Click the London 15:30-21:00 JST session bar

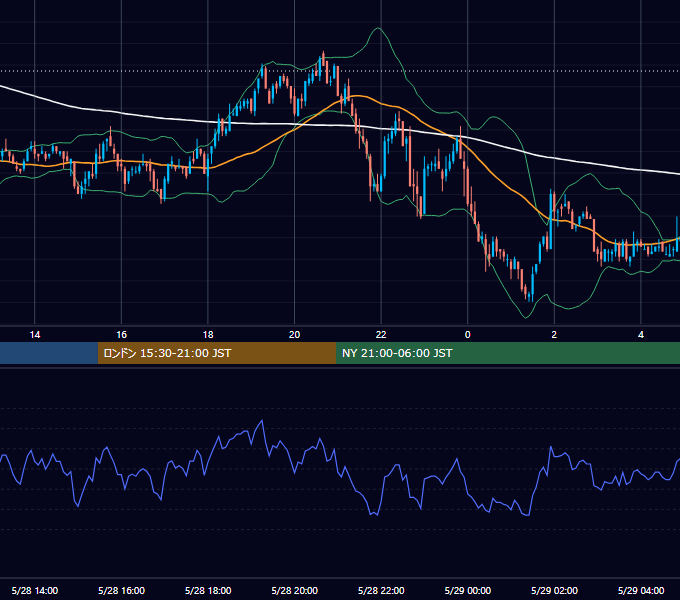click(x=217, y=353)
